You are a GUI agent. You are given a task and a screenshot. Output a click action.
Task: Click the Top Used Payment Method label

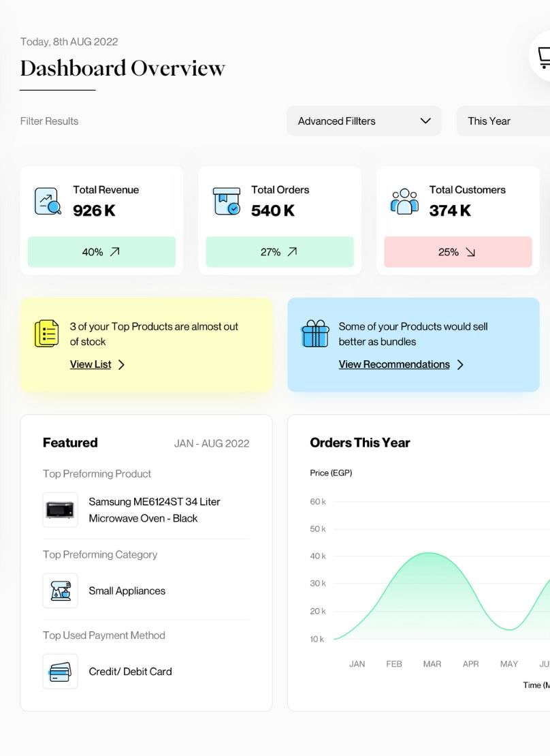pos(104,635)
